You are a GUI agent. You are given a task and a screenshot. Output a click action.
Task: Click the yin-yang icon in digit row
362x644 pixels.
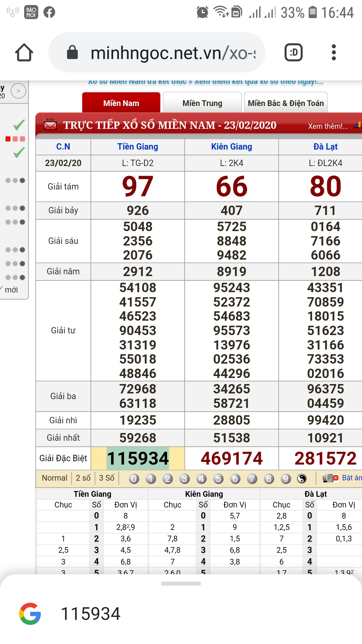coord(302,479)
